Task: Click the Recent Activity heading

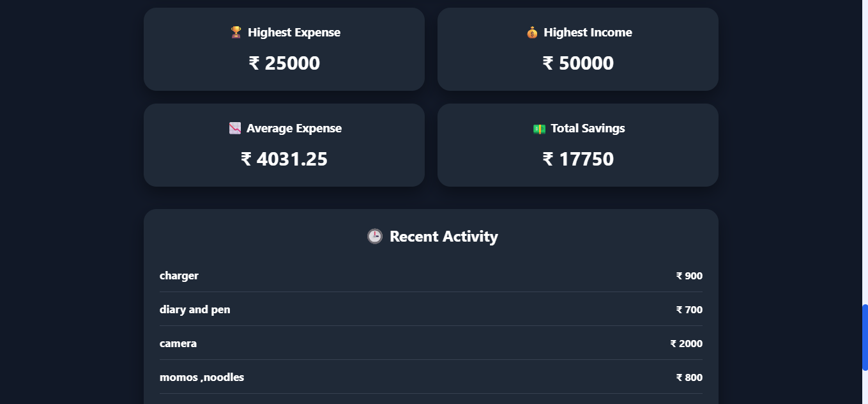Action: 444,237
